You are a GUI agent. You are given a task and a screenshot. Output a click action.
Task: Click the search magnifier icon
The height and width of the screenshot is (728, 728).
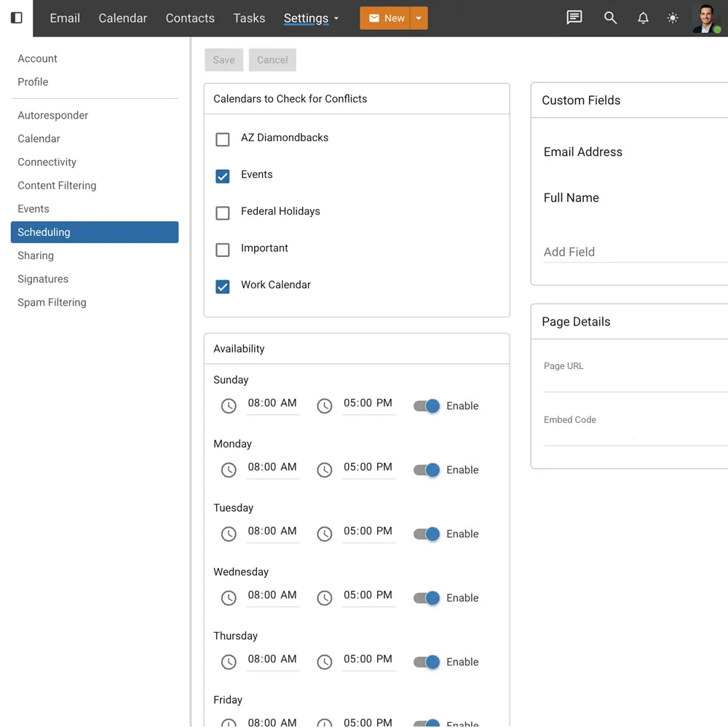(x=610, y=18)
